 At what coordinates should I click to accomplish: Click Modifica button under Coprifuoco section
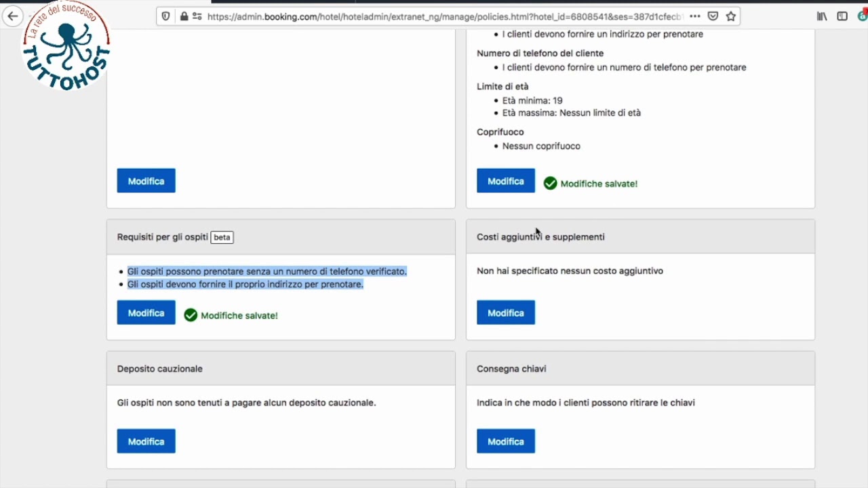(506, 181)
